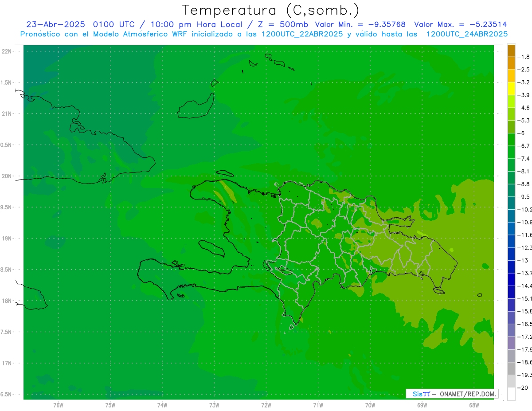Pick the yellow swatch between -3.2 and -3.9
Screen dimensions: 532x411
pos(511,89)
